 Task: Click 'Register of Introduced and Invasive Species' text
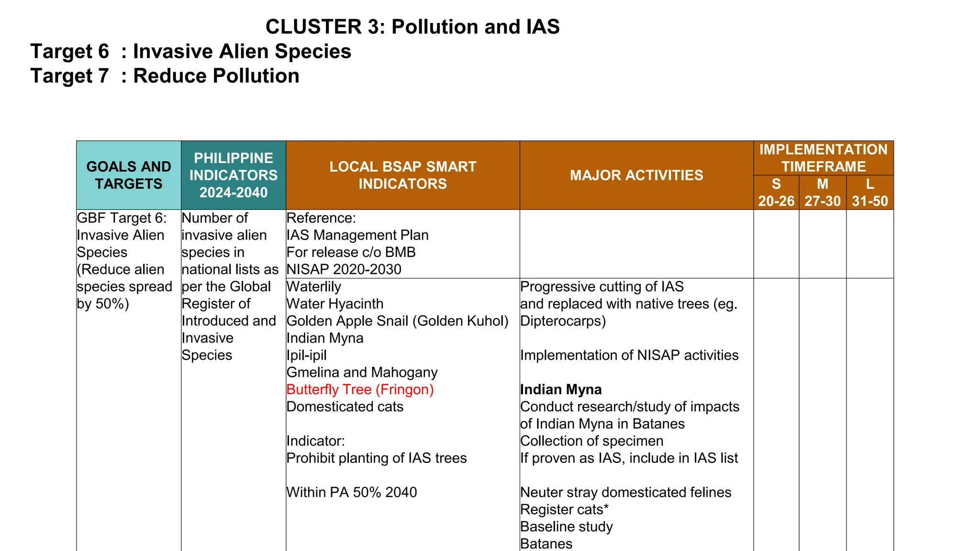point(229,329)
